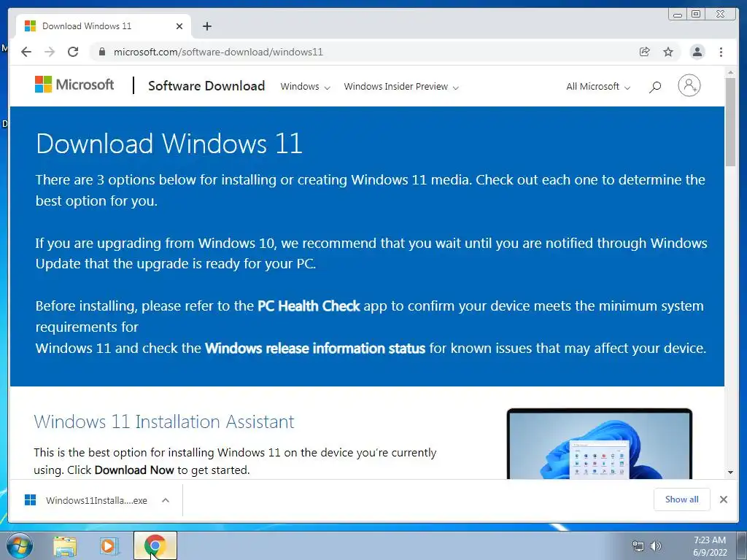Open the network tray icon
Screen dimensions: 747x560
pyautogui.click(x=638, y=547)
